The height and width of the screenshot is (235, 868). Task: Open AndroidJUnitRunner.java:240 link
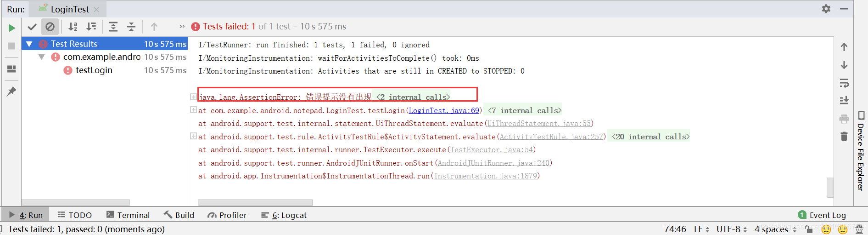(x=493, y=163)
